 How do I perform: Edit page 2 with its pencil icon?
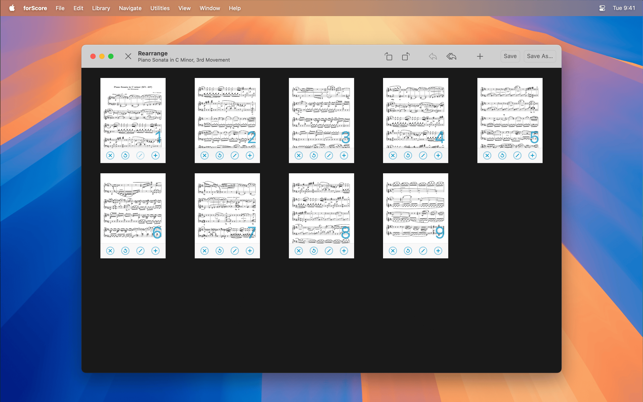tap(235, 155)
